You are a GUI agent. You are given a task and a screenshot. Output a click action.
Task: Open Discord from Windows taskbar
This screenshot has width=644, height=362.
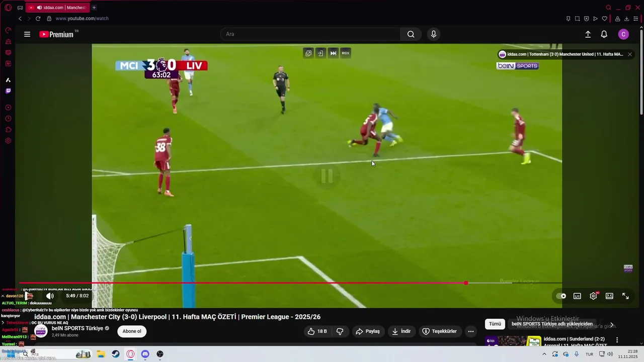[x=145, y=354]
